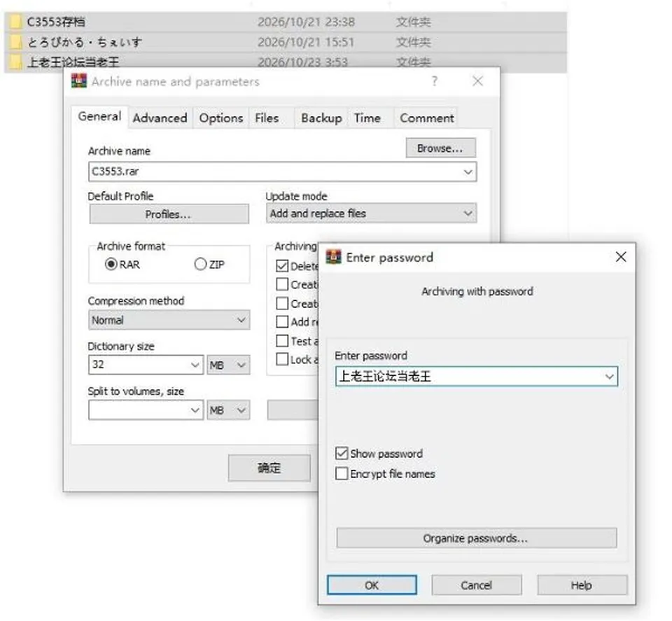Uncheck the Delete files archiving option
Screen dimensions: 672x621
282,266
